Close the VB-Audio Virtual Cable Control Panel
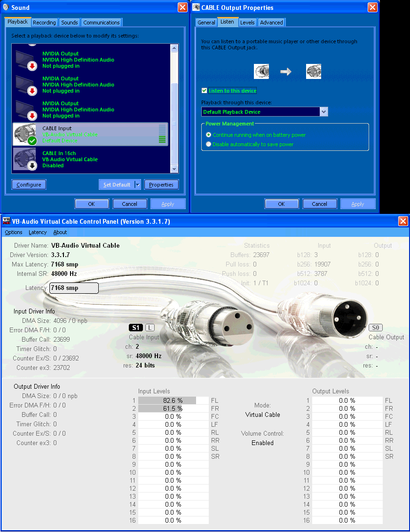Viewport: 410px width, 532px height. [x=403, y=221]
